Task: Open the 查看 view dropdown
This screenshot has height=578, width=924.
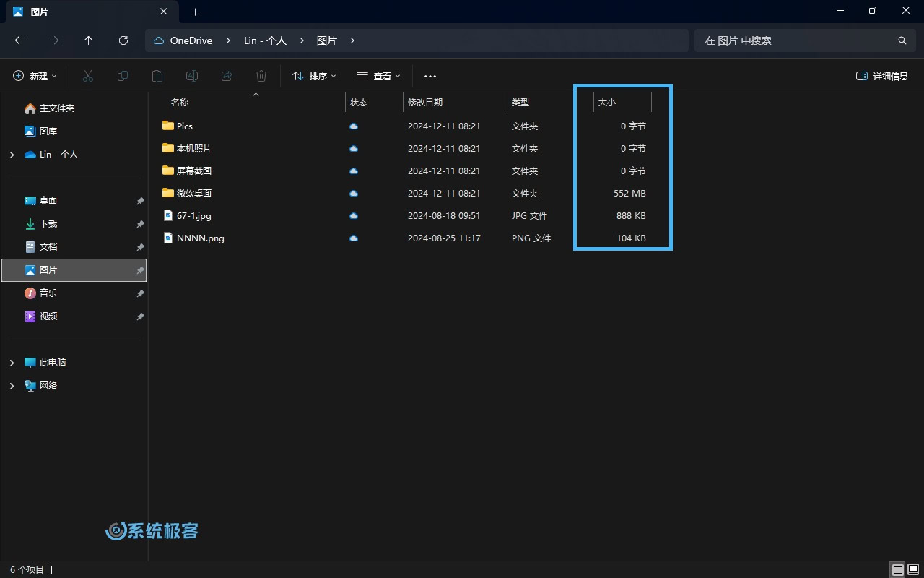Action: coord(378,76)
